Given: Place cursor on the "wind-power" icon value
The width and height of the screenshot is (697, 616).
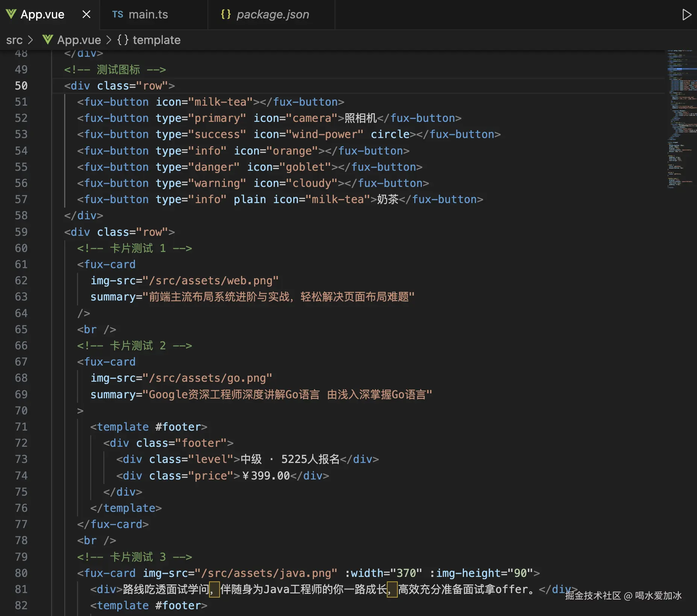Looking at the screenshot, I should click(x=325, y=134).
